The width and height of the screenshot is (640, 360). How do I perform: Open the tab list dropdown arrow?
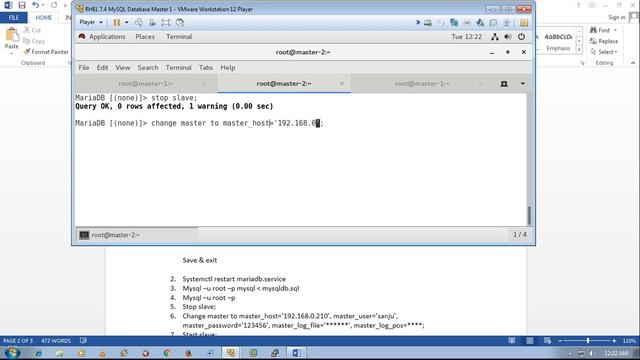pyautogui.click(x=522, y=84)
